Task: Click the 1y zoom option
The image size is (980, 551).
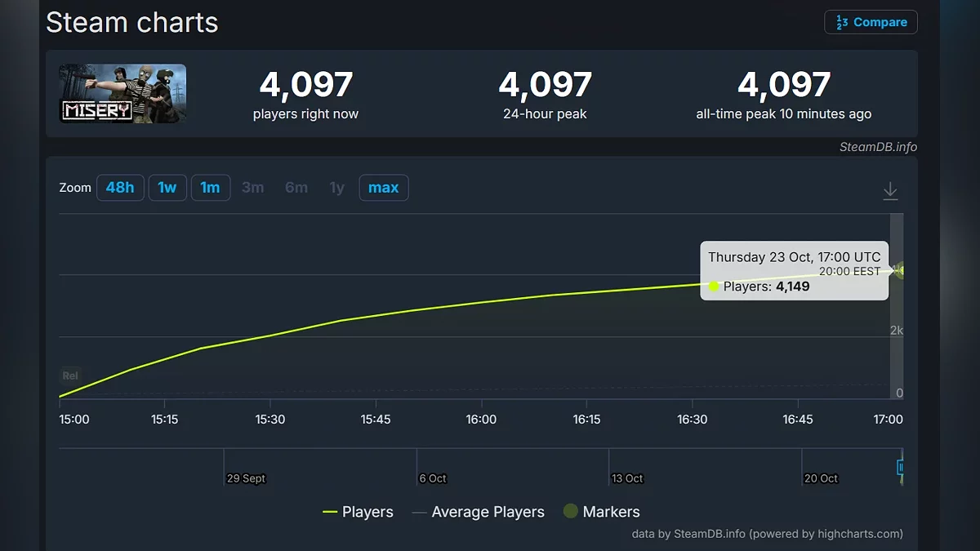Action: (336, 188)
